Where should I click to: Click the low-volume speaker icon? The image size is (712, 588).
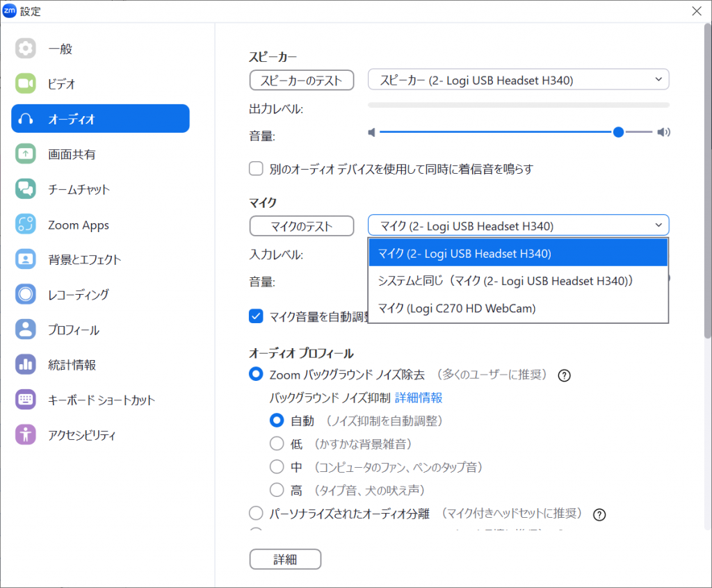(x=371, y=132)
